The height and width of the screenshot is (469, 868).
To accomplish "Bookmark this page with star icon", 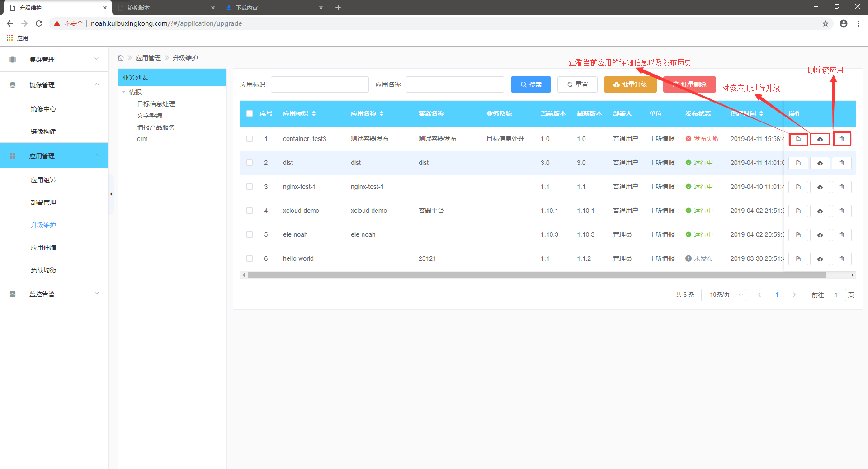I will (x=825, y=23).
